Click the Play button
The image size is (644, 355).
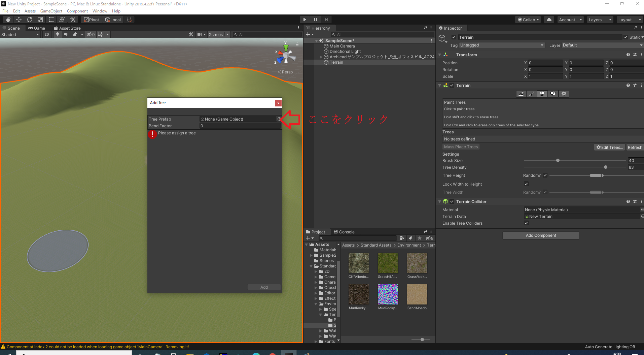[x=305, y=20]
